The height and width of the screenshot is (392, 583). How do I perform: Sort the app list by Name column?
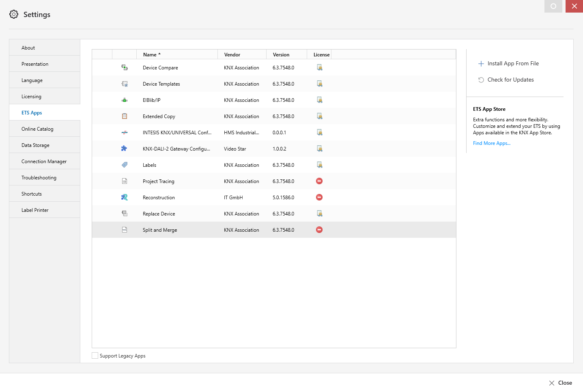(x=150, y=54)
